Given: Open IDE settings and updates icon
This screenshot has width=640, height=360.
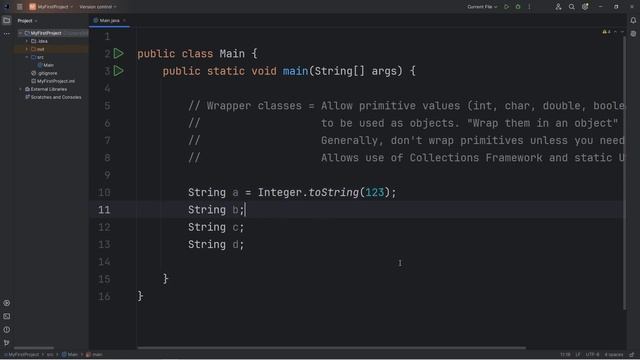Looking at the screenshot, I should click(x=585, y=7).
